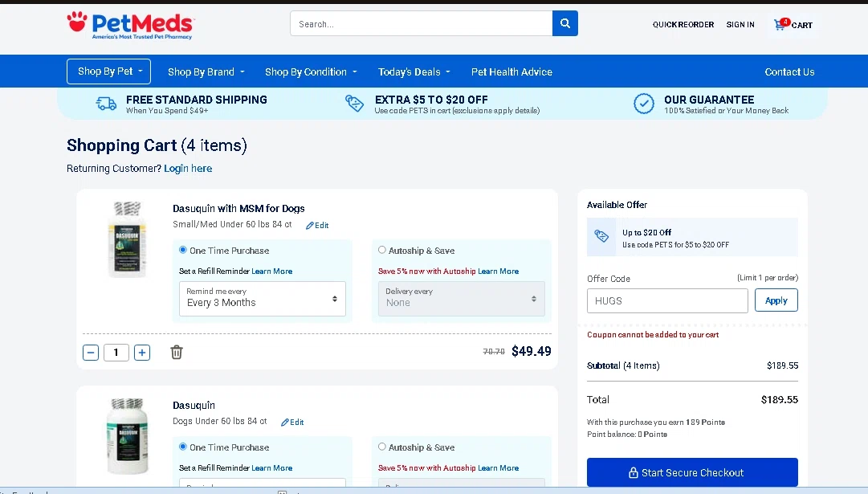
Task: Click the search magnifier button
Action: (565, 24)
